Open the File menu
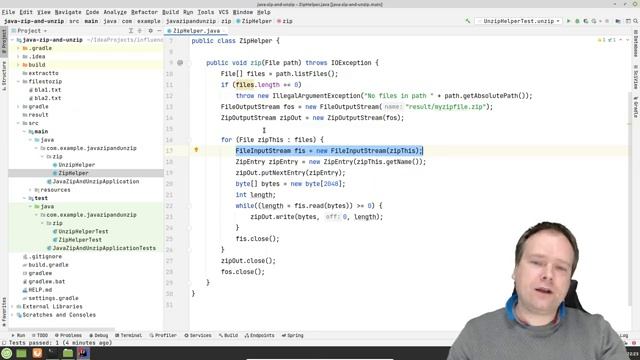 coord(8,12)
